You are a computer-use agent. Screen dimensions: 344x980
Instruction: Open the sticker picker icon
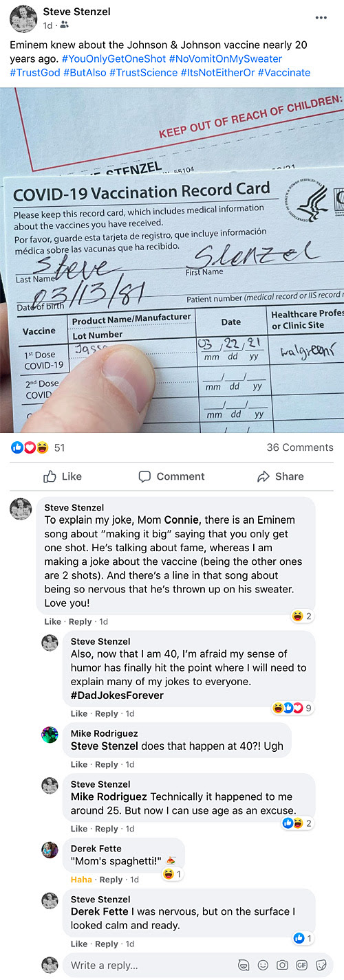(321, 965)
